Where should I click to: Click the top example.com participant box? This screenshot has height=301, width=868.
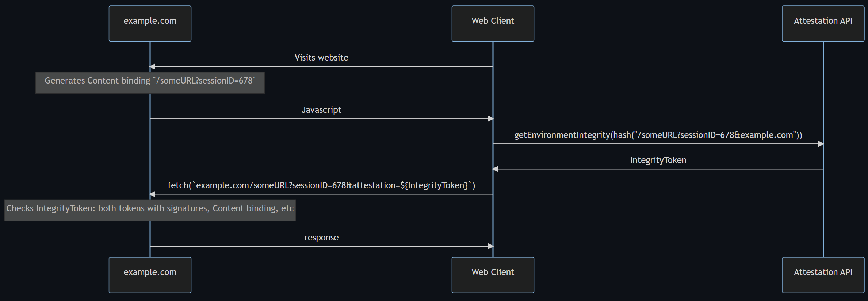coord(150,23)
